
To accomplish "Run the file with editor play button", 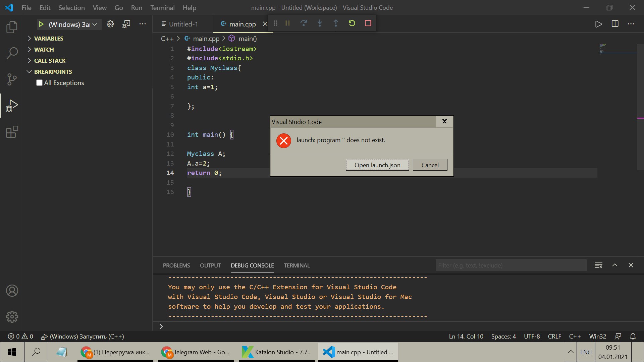I will (599, 24).
